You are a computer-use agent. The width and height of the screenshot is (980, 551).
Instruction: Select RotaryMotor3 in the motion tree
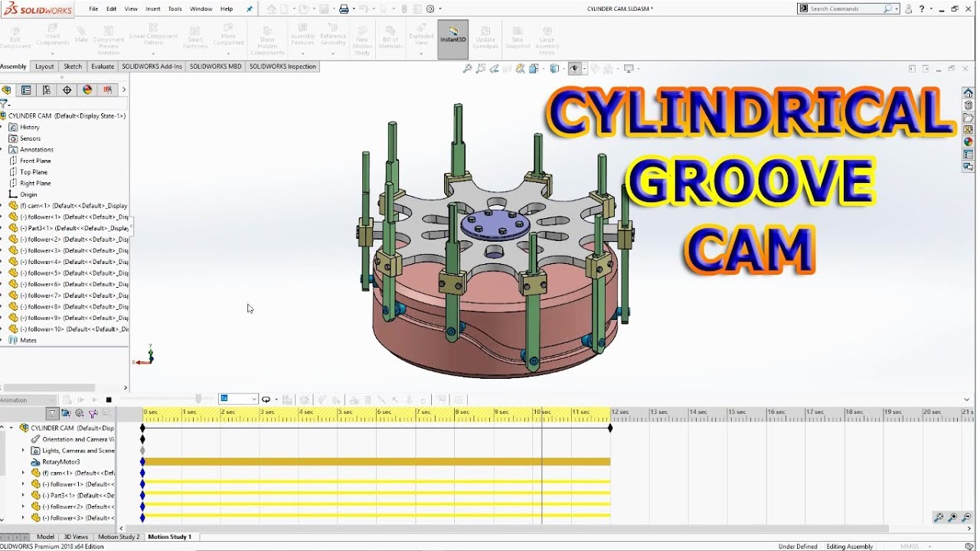[61, 462]
